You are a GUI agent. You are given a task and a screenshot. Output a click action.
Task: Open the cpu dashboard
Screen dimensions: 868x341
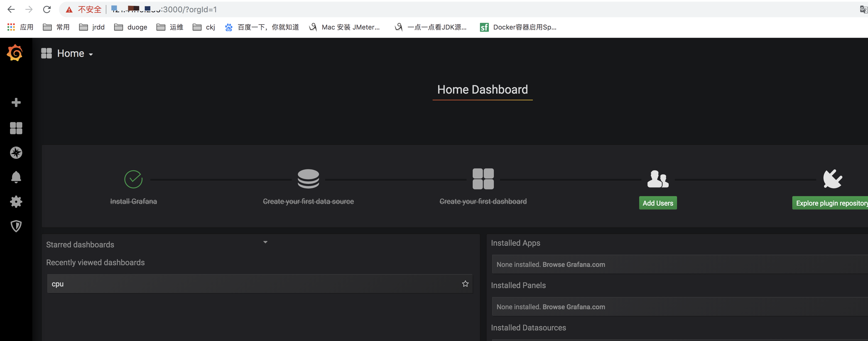point(57,284)
